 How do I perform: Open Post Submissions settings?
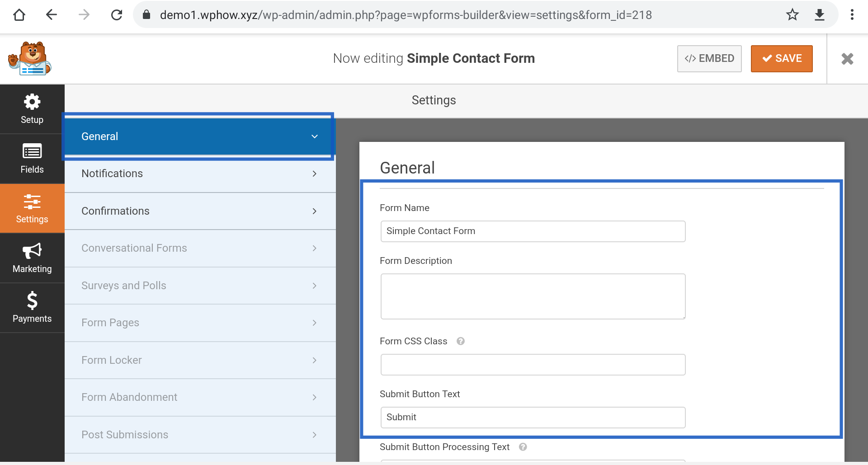coord(200,435)
